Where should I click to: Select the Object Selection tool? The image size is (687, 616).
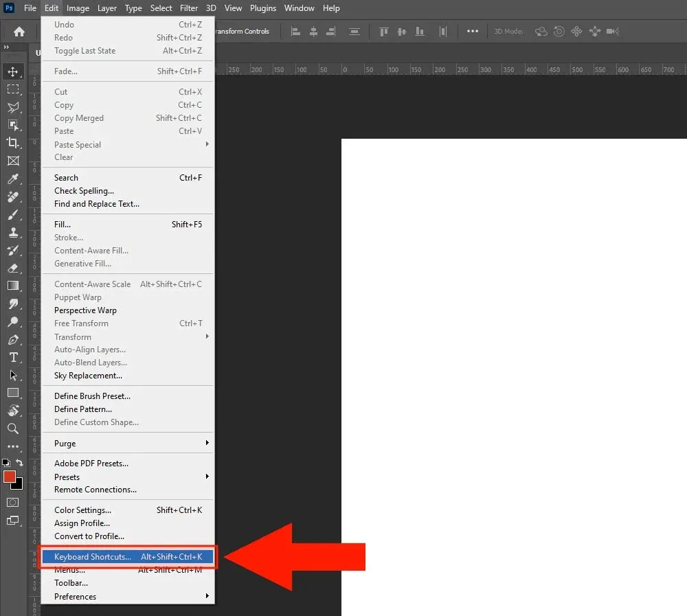(x=13, y=125)
